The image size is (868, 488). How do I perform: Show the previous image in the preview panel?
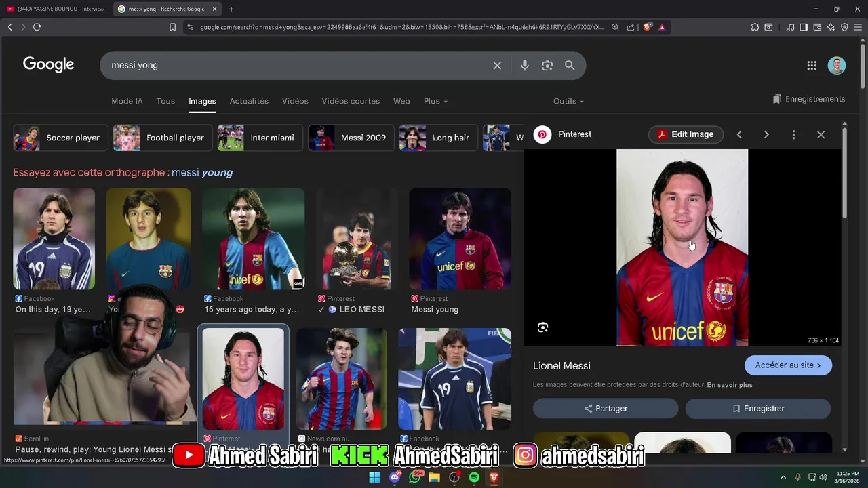(x=739, y=135)
